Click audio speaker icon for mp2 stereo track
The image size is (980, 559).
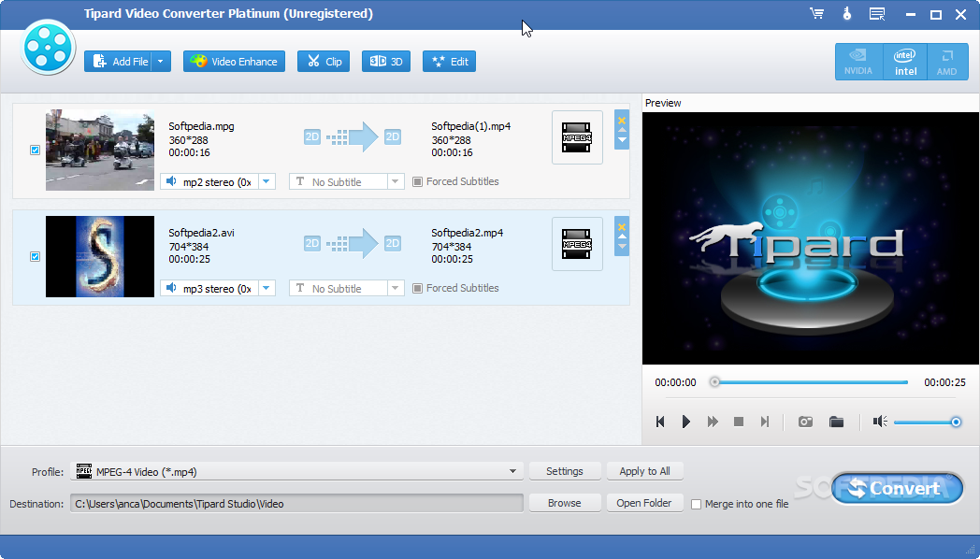(170, 181)
